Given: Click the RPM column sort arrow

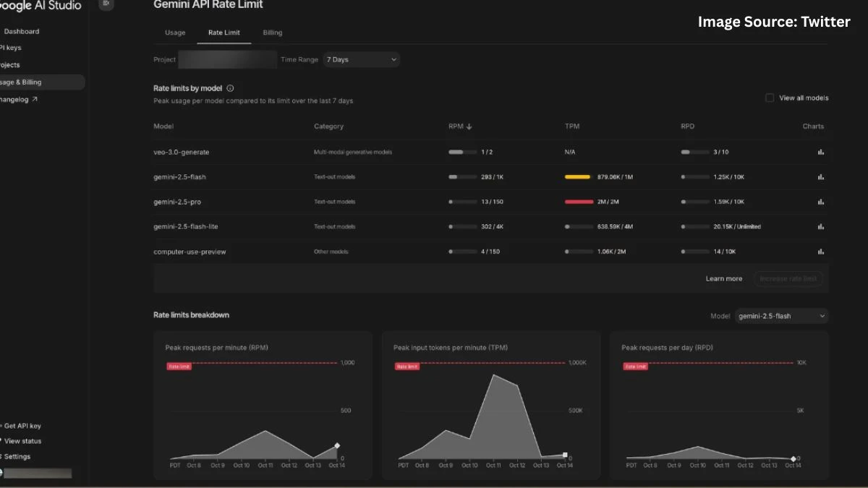Looking at the screenshot, I should click(x=469, y=127).
